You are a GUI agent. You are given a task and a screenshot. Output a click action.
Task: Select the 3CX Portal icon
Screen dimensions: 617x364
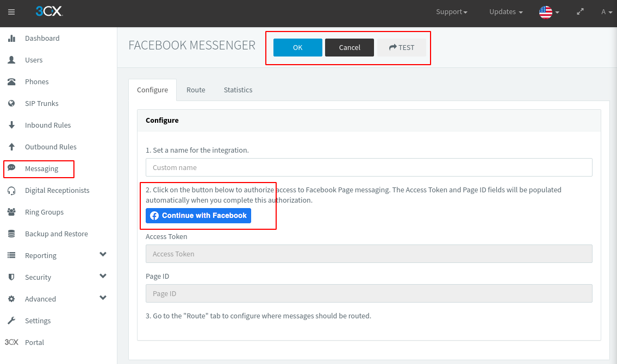11,342
